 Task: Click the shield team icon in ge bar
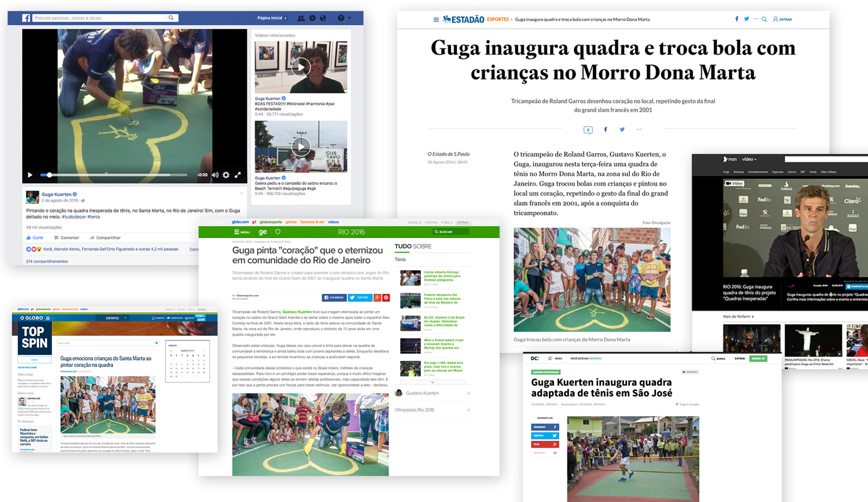pos(278,232)
